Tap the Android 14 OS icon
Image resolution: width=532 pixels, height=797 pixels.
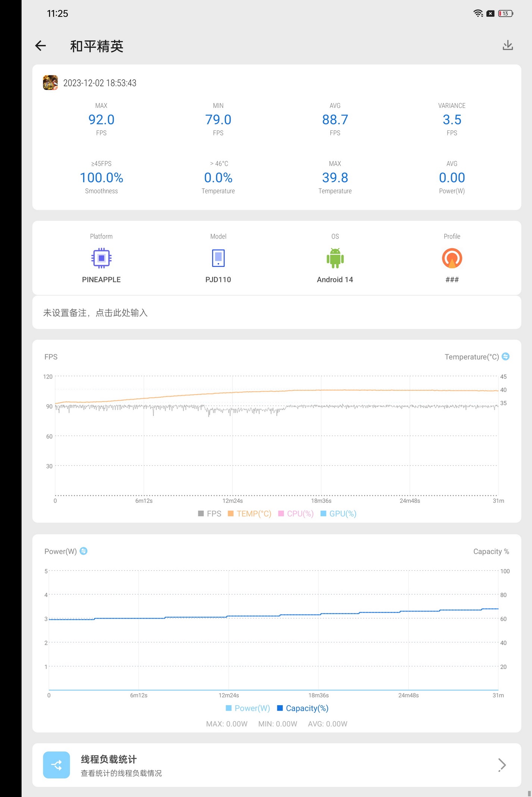pyautogui.click(x=335, y=258)
